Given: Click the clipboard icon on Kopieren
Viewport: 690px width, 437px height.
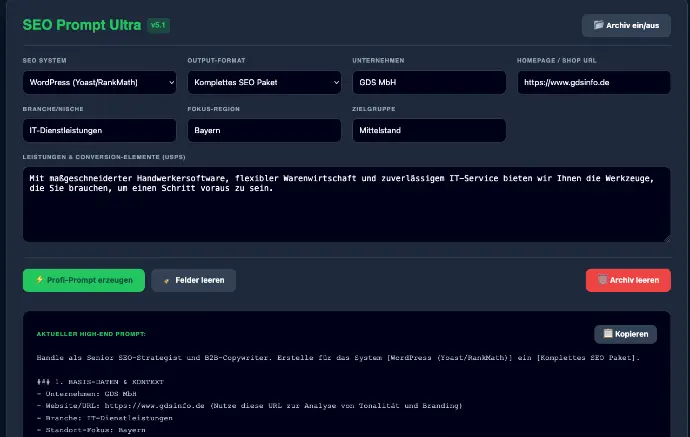Looking at the screenshot, I should (608, 334).
